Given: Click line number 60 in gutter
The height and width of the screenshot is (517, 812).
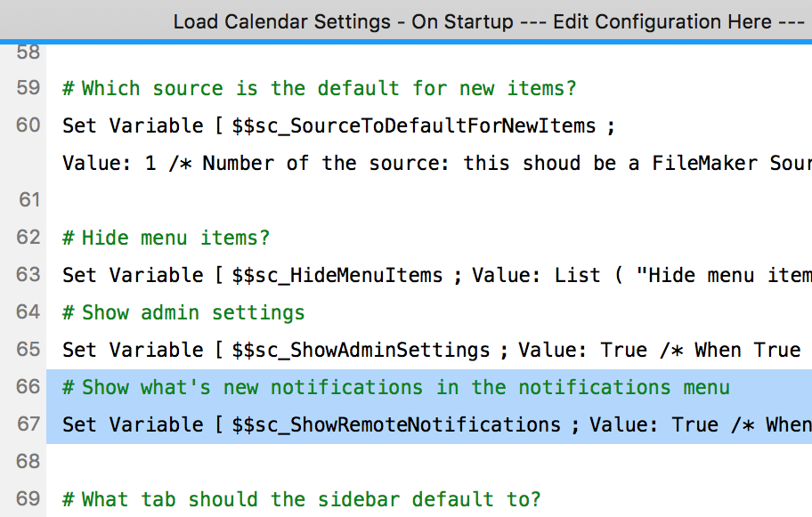Looking at the screenshot, I should (28, 125).
